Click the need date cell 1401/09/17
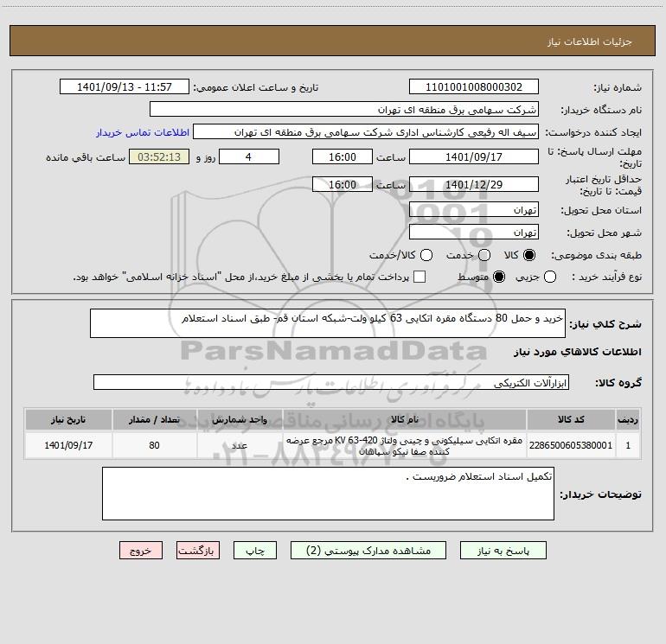 point(68,445)
